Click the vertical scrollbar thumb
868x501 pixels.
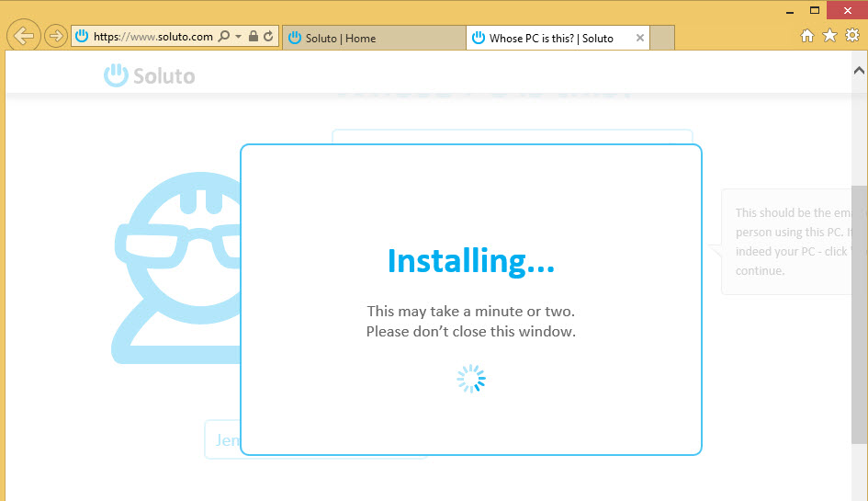click(x=859, y=314)
